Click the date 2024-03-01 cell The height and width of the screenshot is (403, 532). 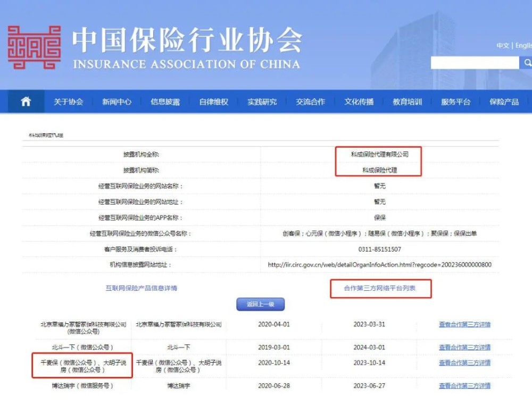coord(369,347)
